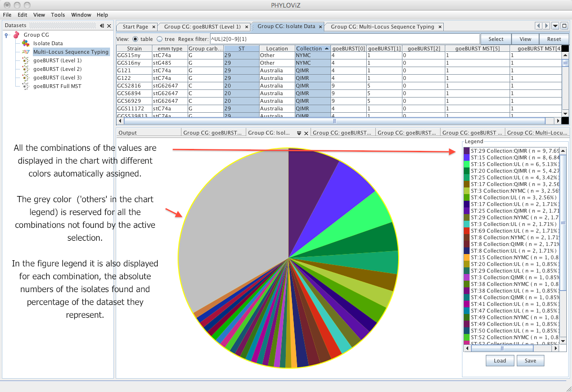
Task: Collapse the Group CG tree node handle
Action: [6, 35]
